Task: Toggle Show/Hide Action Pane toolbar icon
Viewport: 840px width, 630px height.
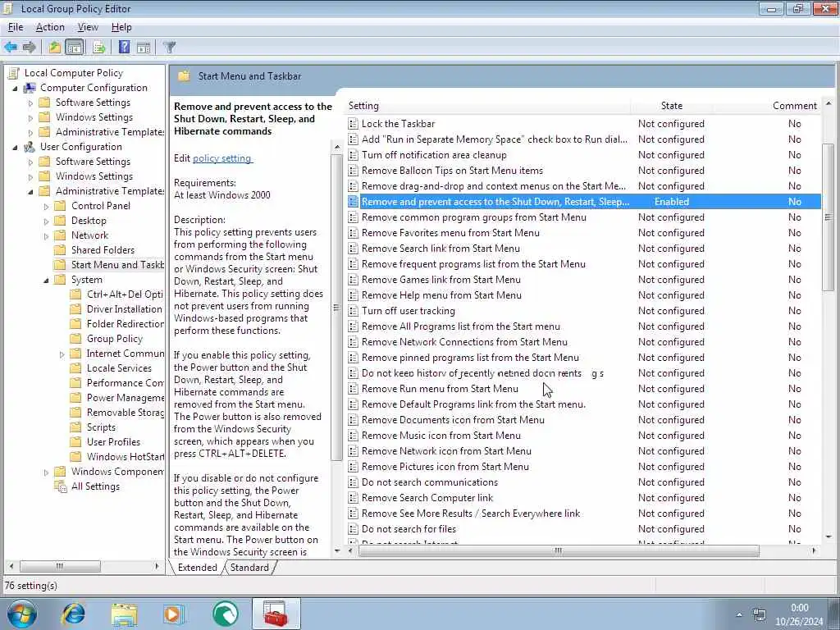Action: pos(144,47)
